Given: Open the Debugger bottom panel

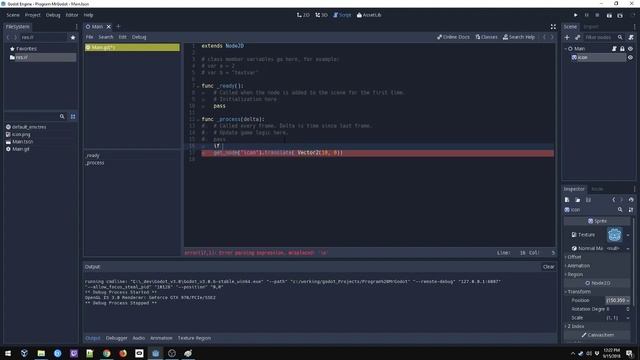Looking at the screenshot, I should pyautogui.click(x=117, y=338).
